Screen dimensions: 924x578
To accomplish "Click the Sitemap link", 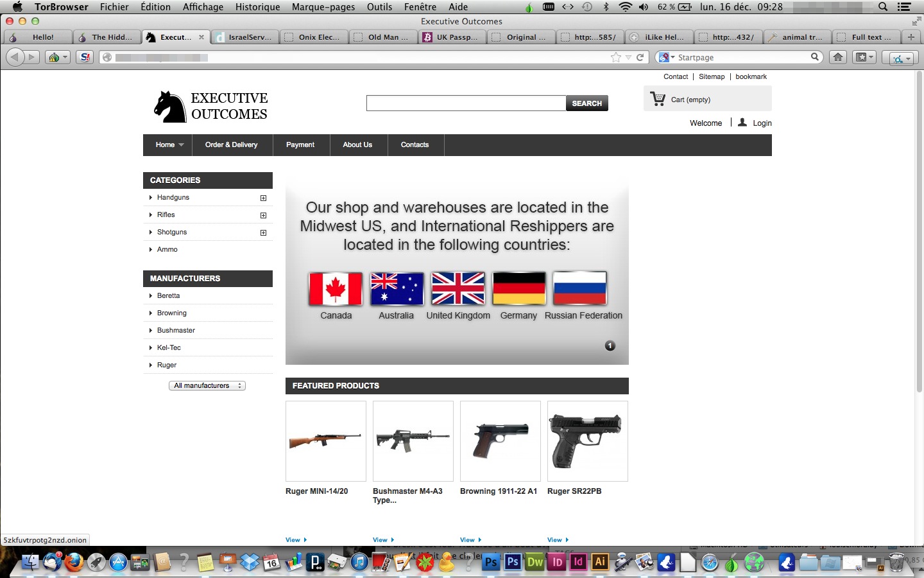I will click(712, 76).
